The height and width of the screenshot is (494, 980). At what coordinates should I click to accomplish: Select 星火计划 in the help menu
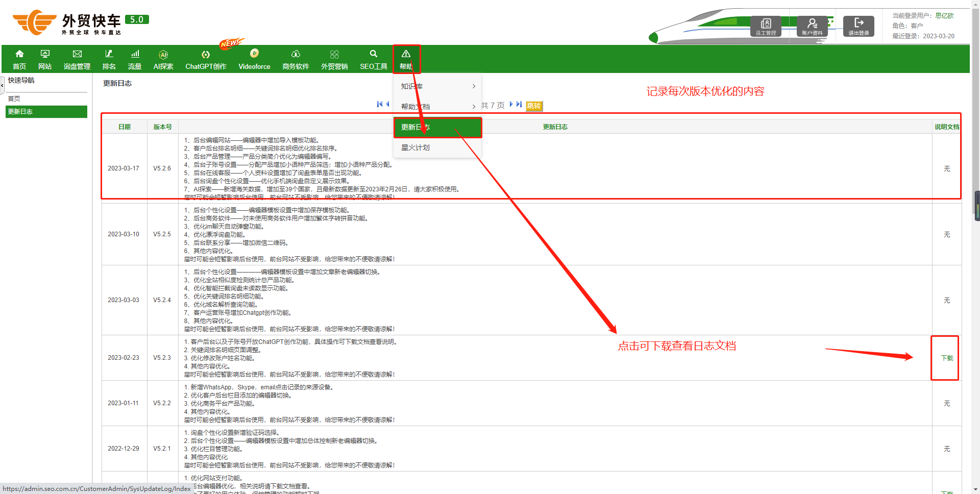[x=415, y=147]
